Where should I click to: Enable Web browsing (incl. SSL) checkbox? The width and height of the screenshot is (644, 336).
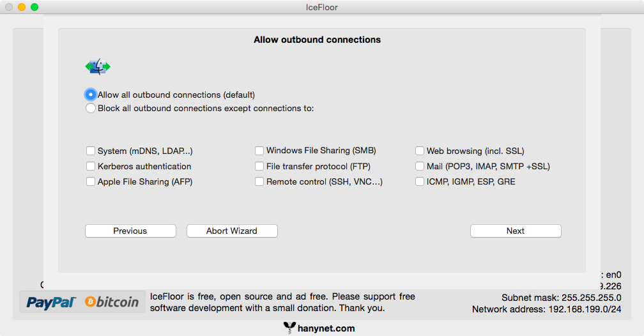(x=420, y=151)
